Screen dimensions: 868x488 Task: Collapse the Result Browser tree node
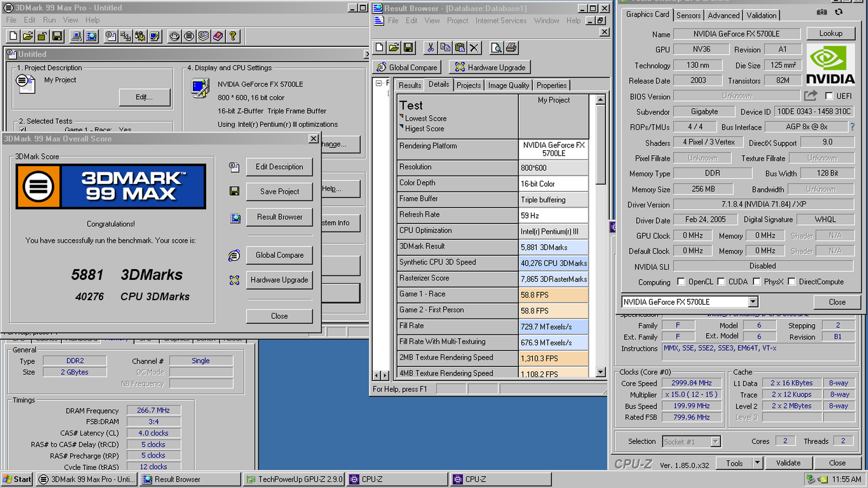379,83
